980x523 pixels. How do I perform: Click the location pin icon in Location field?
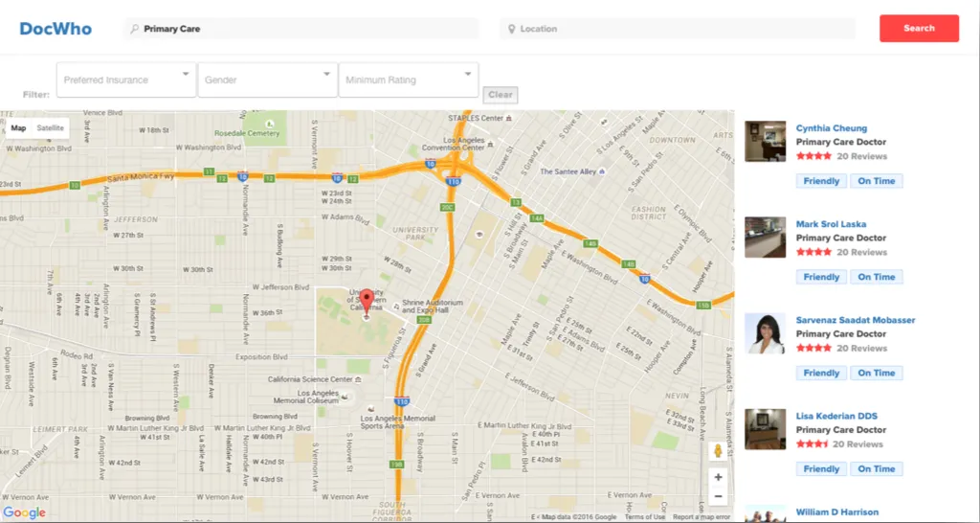click(x=511, y=29)
